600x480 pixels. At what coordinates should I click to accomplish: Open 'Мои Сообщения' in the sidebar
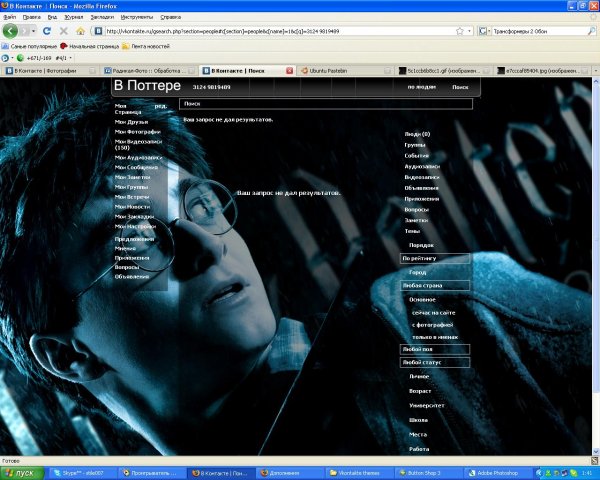[136, 167]
